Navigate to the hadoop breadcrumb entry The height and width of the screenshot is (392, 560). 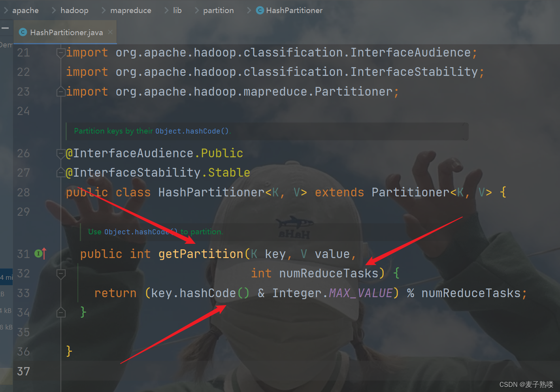[x=74, y=10]
